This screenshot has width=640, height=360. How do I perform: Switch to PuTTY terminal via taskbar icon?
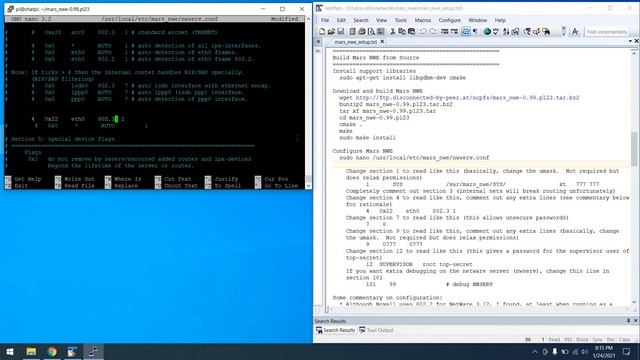tap(93, 351)
